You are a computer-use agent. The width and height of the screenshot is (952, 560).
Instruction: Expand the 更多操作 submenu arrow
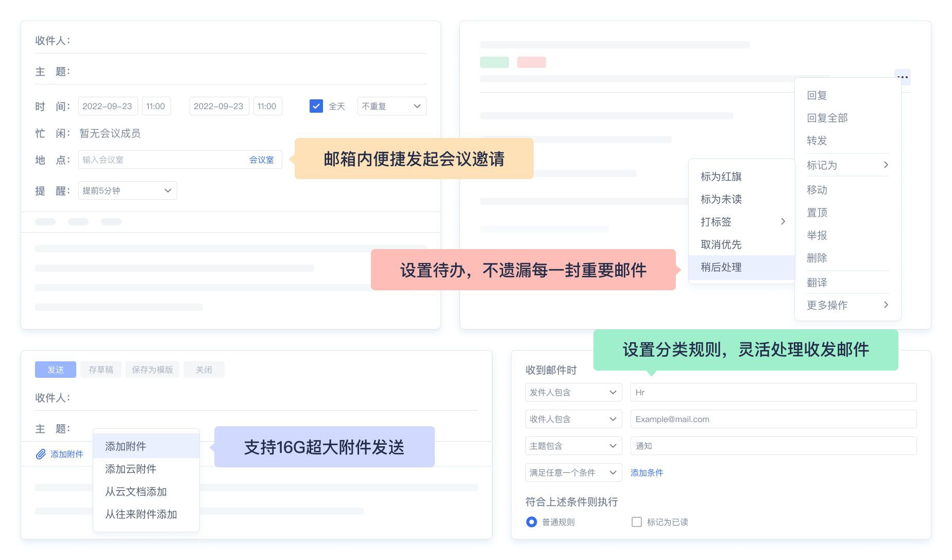(x=887, y=305)
